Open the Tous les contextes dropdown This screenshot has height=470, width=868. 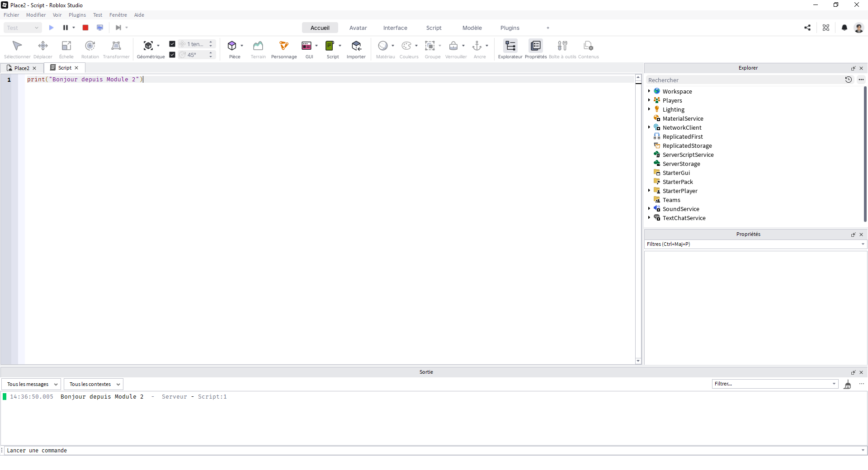tap(94, 384)
